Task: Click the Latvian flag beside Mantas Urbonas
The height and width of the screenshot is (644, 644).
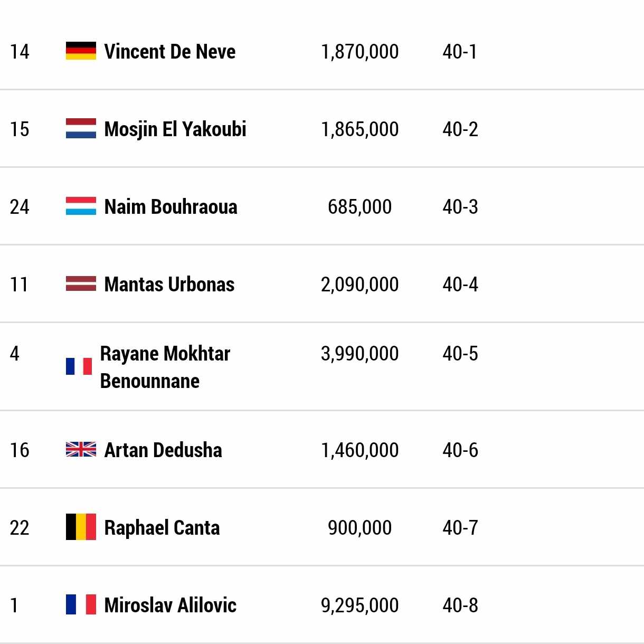Action: click(x=81, y=284)
